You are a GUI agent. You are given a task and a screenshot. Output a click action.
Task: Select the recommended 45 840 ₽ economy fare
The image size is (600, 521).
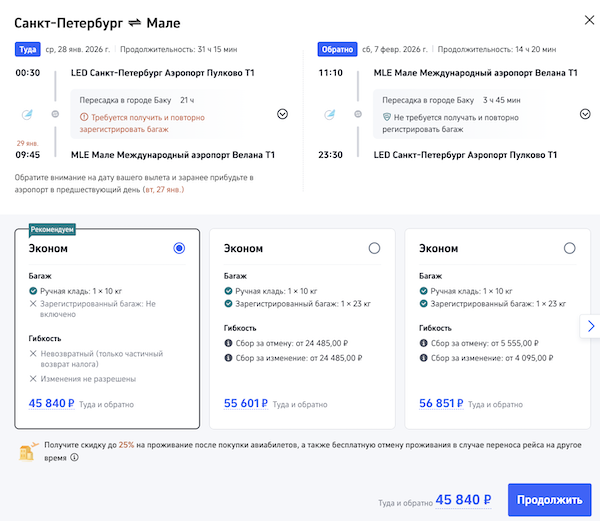pos(179,248)
